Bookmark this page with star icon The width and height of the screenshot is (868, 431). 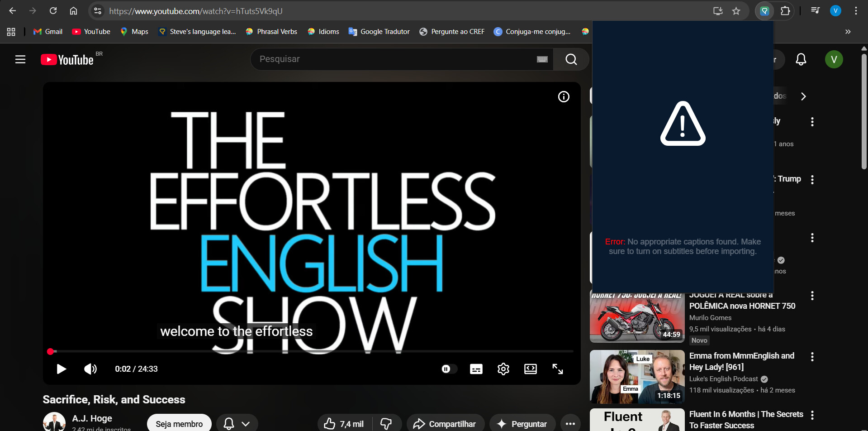click(736, 11)
